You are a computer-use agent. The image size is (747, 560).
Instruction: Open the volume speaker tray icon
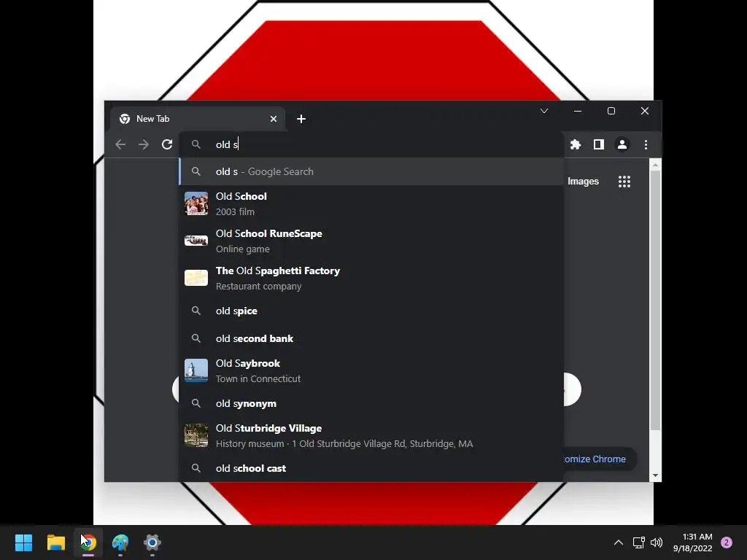(657, 542)
